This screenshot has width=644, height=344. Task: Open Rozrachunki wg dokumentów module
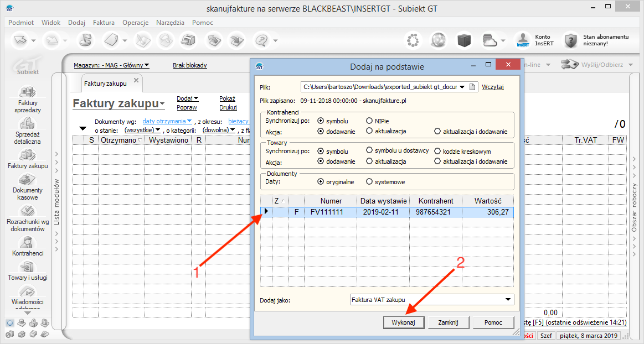point(28,212)
